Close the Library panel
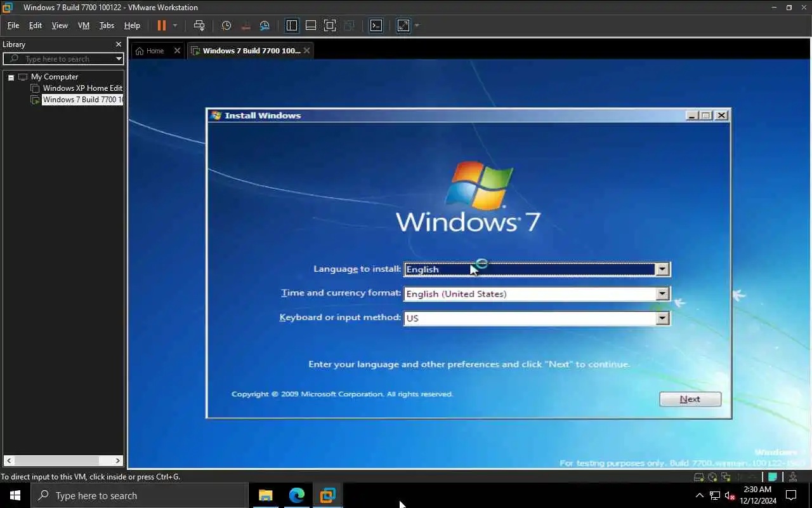 tap(118, 44)
